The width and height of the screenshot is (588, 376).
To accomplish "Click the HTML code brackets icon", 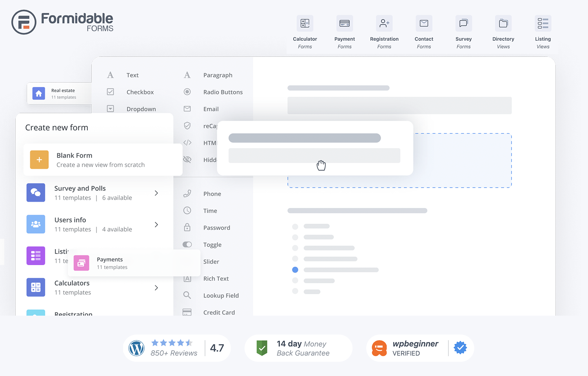I will (187, 143).
